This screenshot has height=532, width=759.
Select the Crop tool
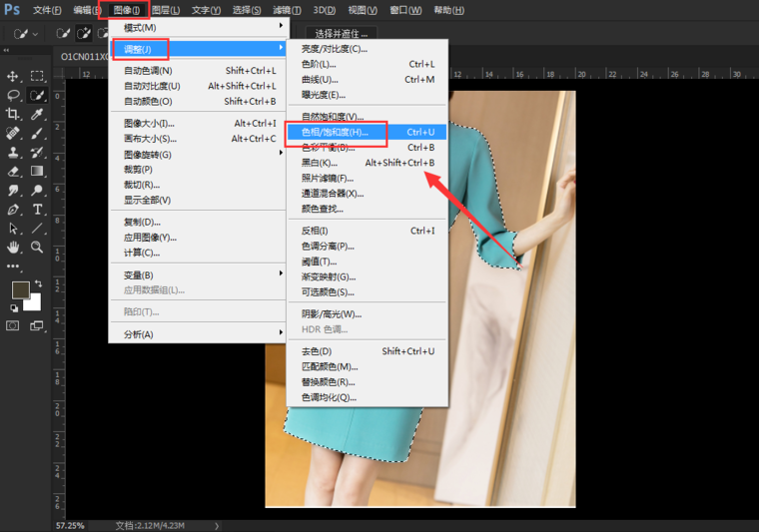click(13, 114)
